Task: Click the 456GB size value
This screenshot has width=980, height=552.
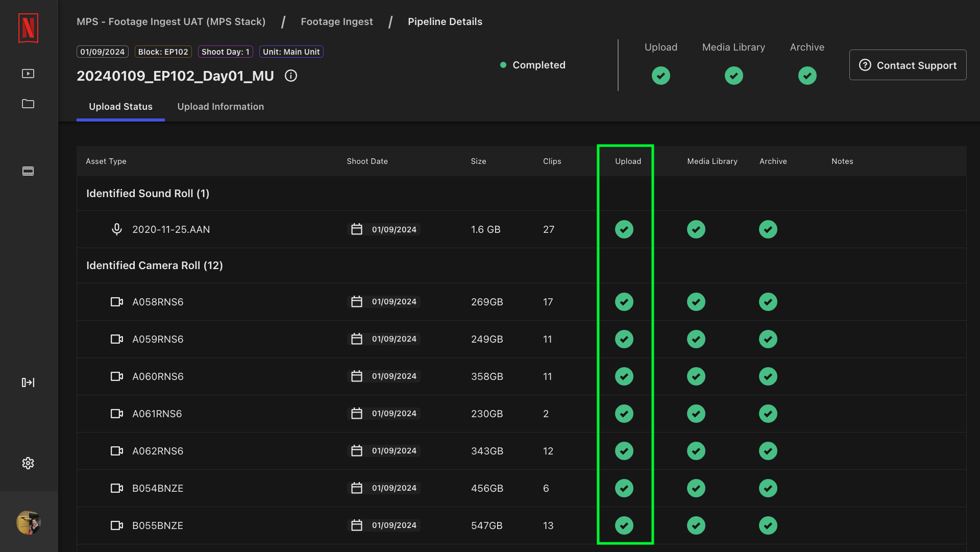Action: pyautogui.click(x=487, y=488)
